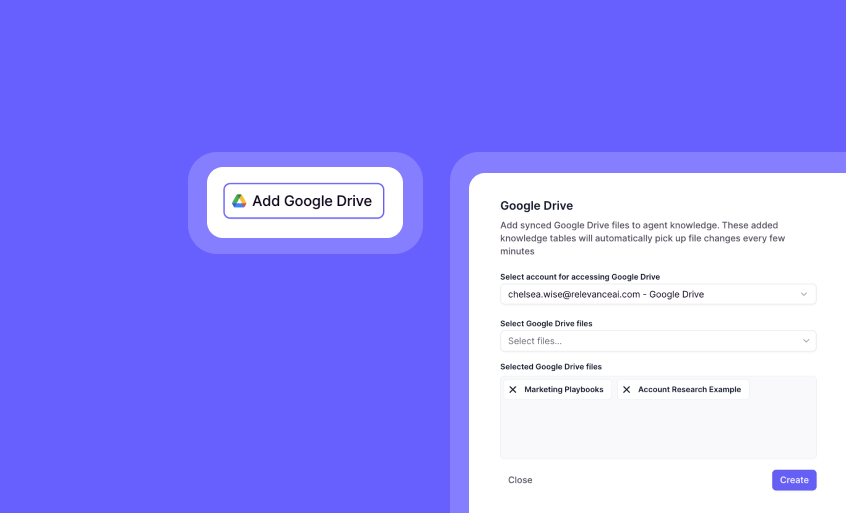Click the Google Drive dialog heading
Screen dimensions: 846x513
point(536,206)
